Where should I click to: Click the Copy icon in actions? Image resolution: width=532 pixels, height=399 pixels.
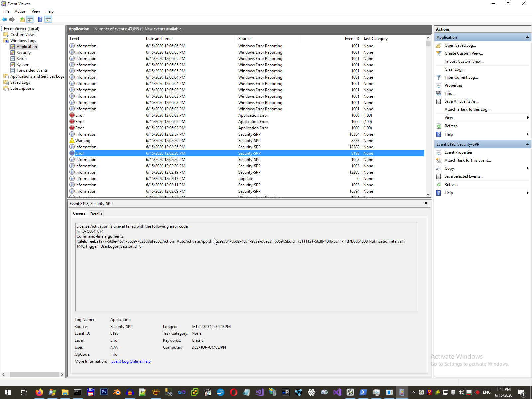point(439,168)
